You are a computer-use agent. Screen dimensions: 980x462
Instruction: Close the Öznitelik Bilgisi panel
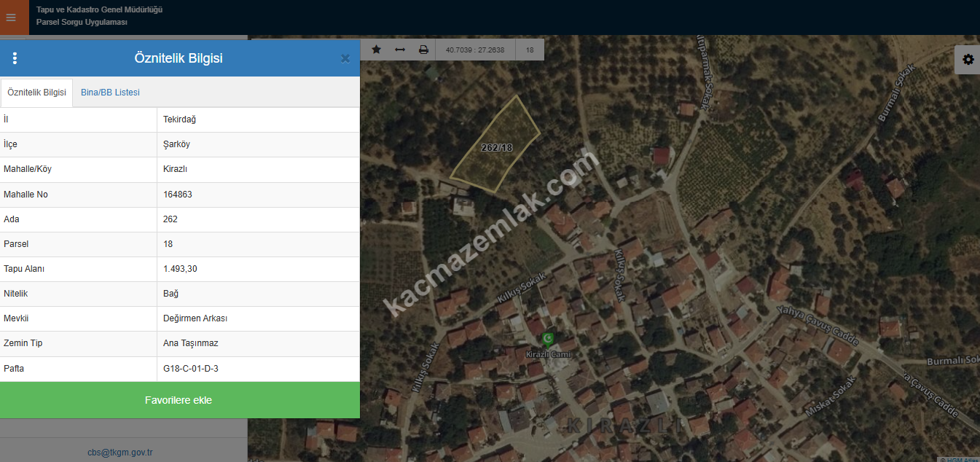point(345,58)
